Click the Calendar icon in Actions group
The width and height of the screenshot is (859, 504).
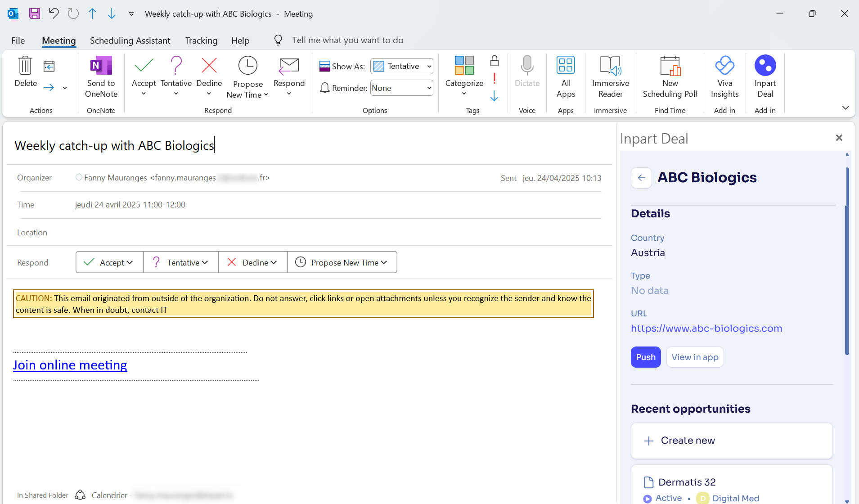(x=49, y=66)
